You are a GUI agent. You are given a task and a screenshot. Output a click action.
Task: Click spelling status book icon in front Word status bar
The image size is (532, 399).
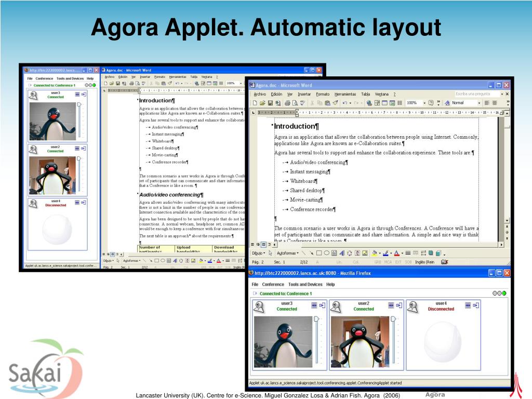(445, 262)
